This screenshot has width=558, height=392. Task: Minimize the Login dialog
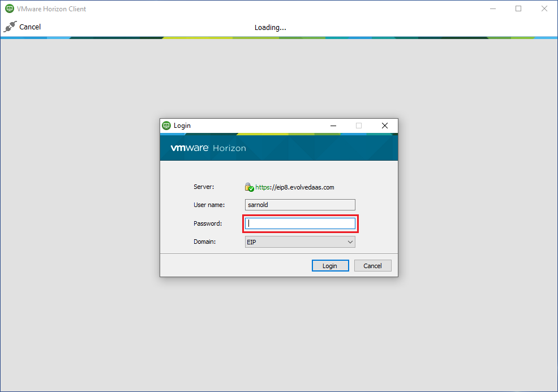pyautogui.click(x=332, y=126)
